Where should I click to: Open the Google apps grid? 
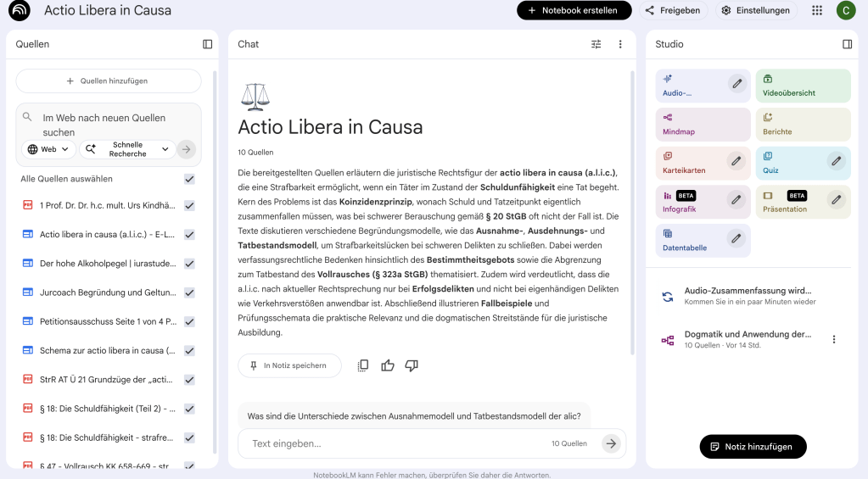coord(817,10)
